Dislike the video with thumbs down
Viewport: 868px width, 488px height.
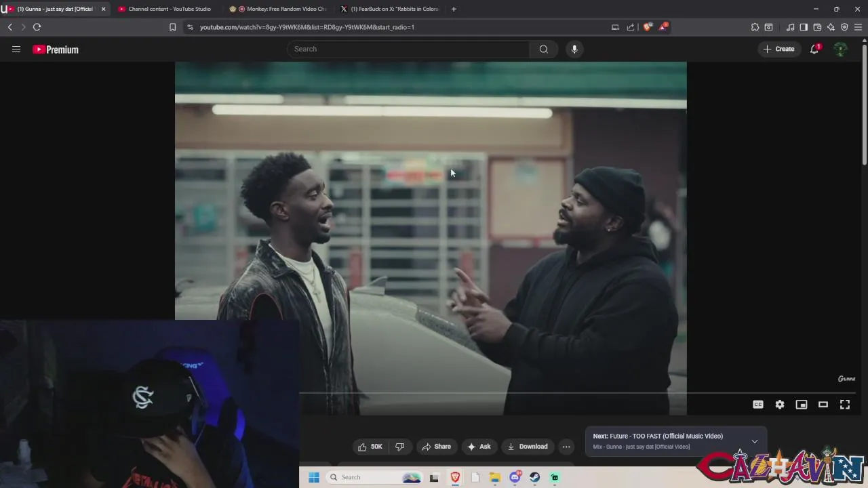[399, 447]
